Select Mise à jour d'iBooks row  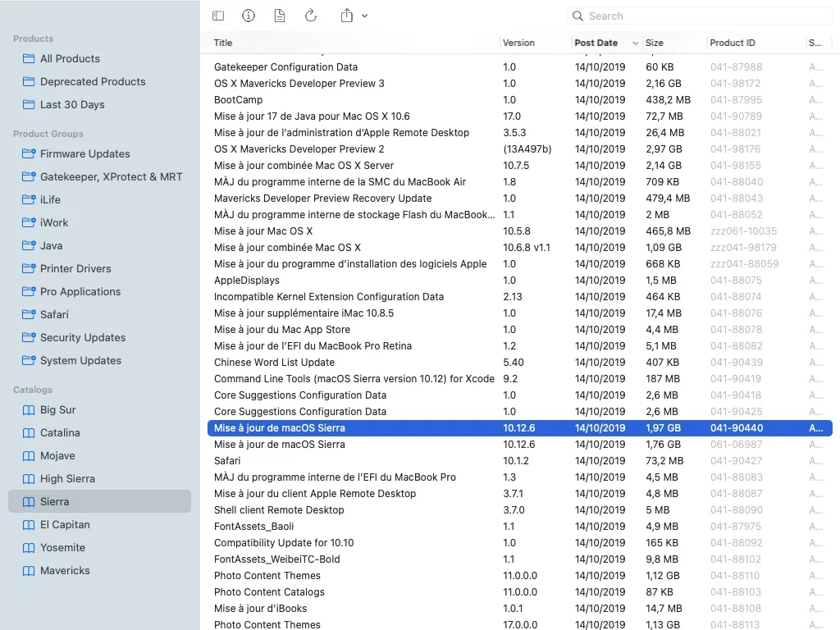(519, 609)
